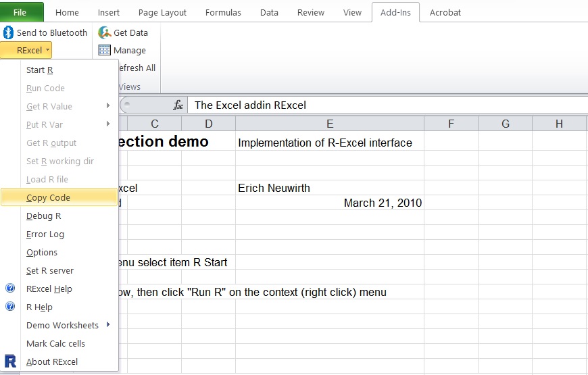Open the File tab
The height and width of the screenshot is (375, 588).
pyautogui.click(x=22, y=12)
